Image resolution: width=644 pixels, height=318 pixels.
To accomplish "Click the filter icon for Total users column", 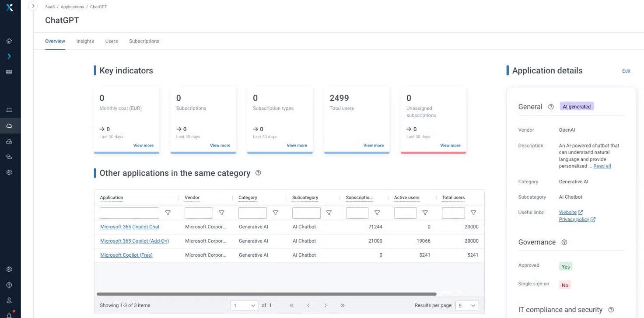I will tap(473, 213).
